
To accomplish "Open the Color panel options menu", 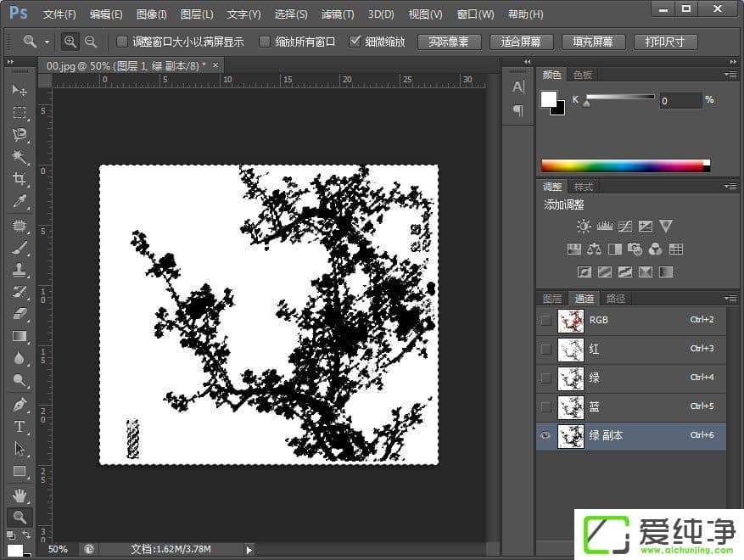I will (730, 75).
